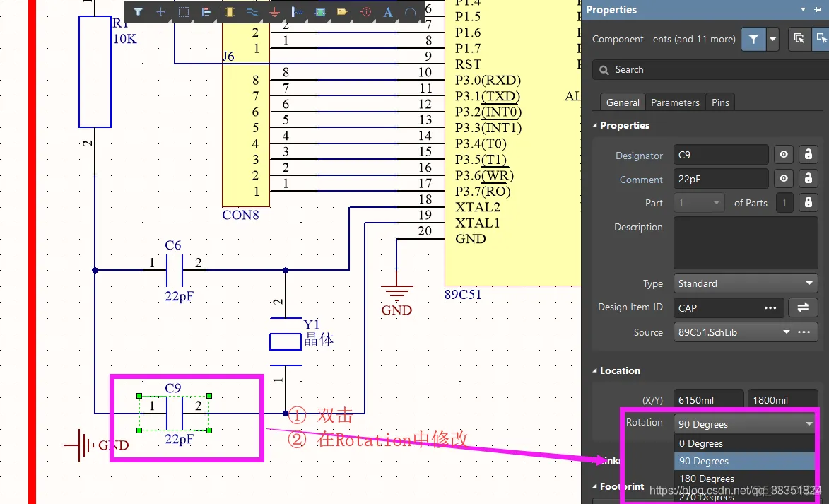Click the Comment field containing 22pF
The width and height of the screenshot is (829, 504).
tap(721, 179)
